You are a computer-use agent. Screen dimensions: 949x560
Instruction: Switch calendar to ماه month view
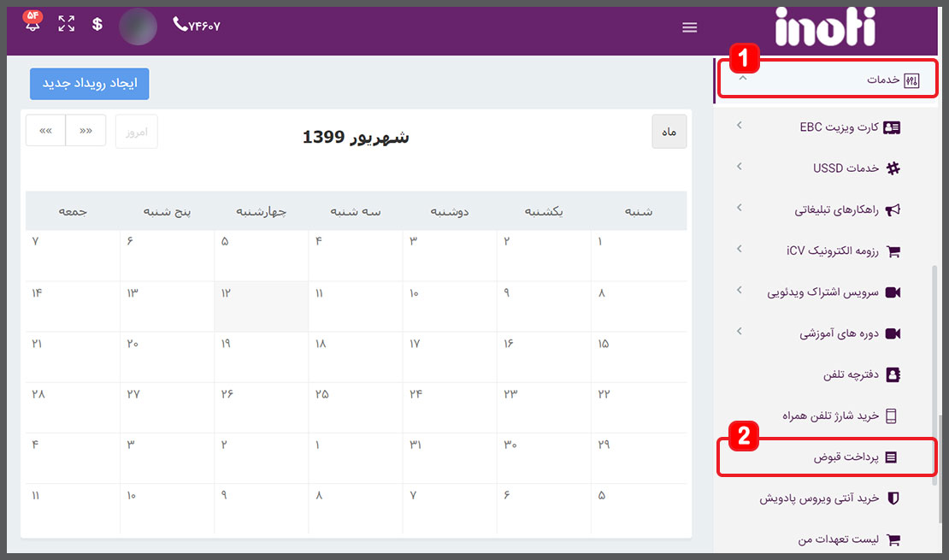(669, 132)
